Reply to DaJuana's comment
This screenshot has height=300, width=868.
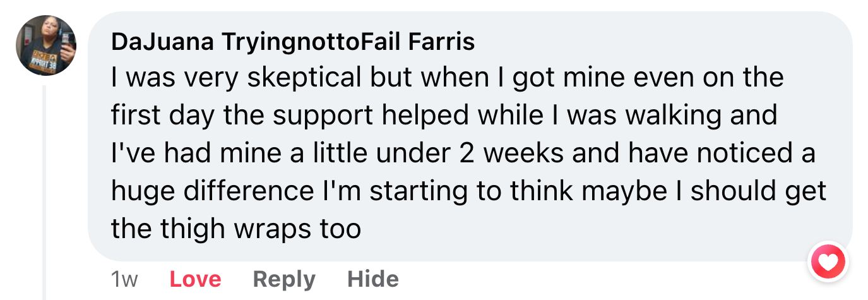[x=284, y=279]
